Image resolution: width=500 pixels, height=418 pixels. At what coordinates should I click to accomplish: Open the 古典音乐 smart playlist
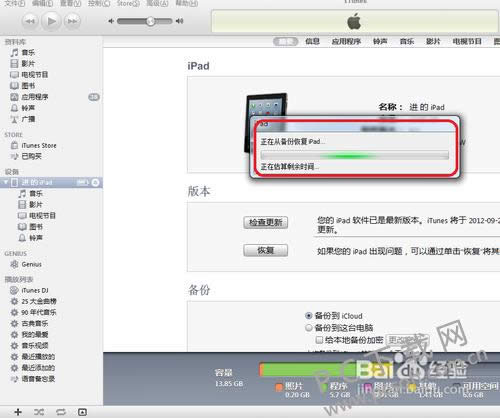[35, 324]
